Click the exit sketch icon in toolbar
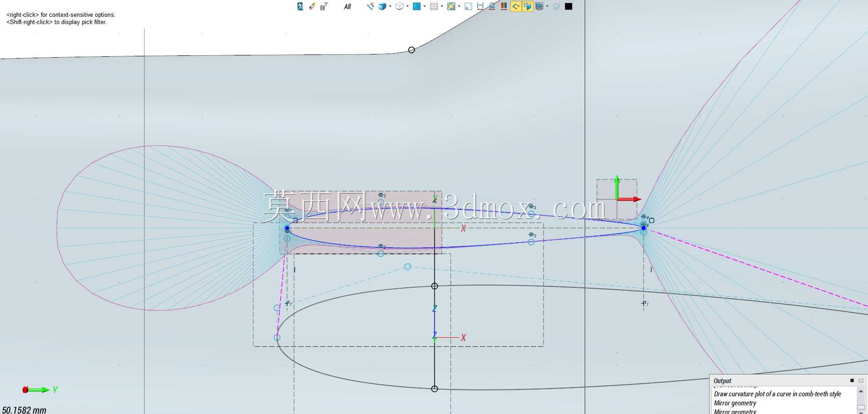The width and height of the screenshot is (868, 414). (x=300, y=6)
